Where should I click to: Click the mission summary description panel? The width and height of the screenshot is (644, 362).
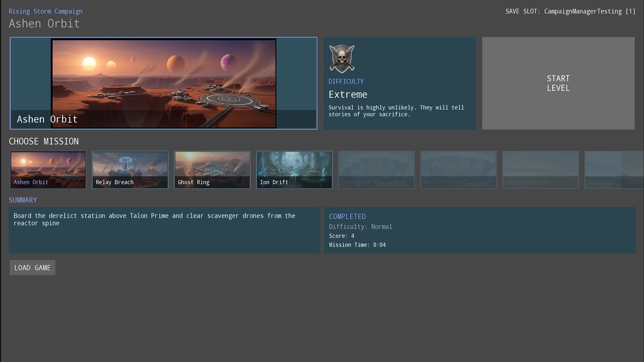click(x=165, y=230)
